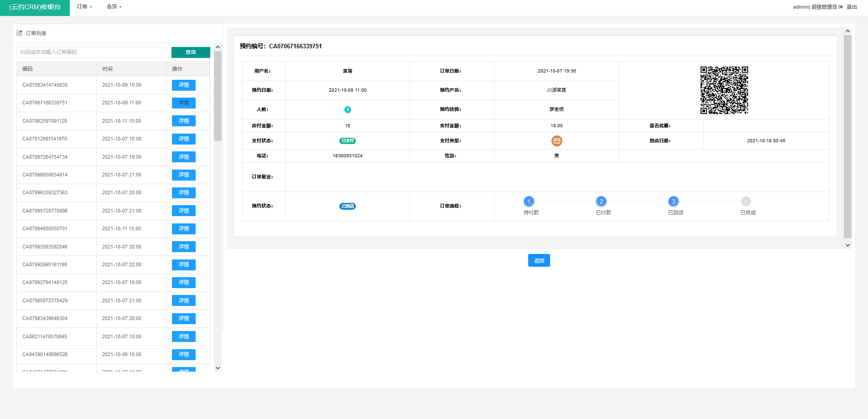Click the order QR code image
868x419 pixels.
pyautogui.click(x=724, y=90)
